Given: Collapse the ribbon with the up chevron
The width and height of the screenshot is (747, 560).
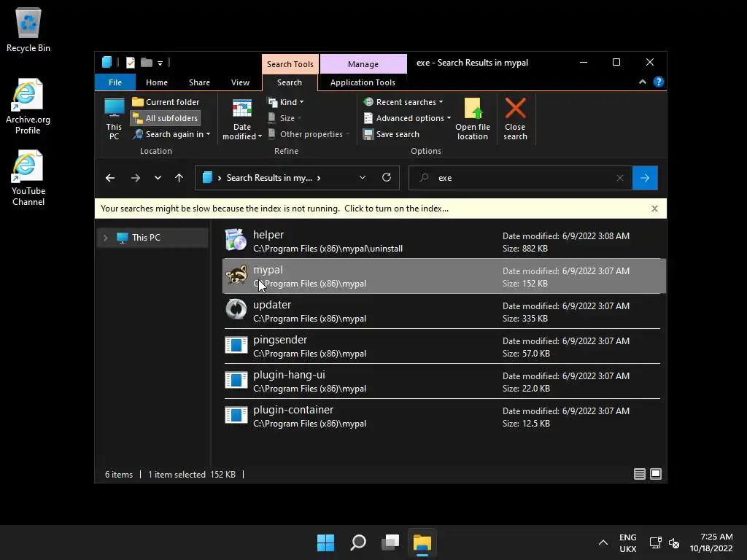Looking at the screenshot, I should click(642, 82).
